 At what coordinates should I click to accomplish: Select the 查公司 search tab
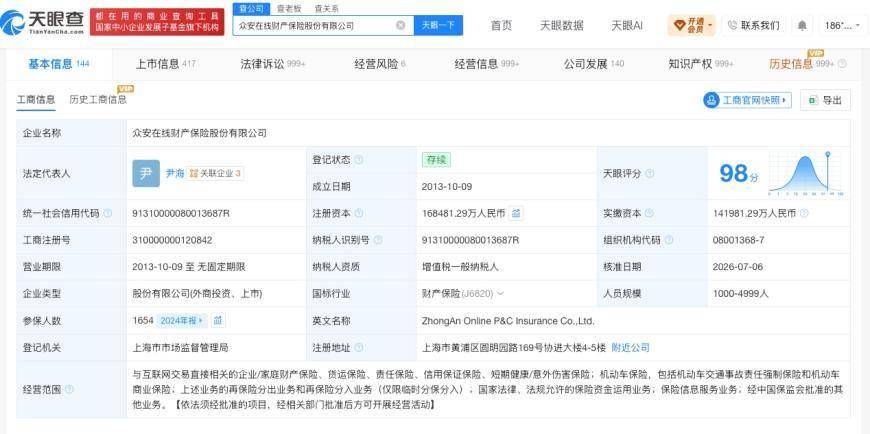252,8
